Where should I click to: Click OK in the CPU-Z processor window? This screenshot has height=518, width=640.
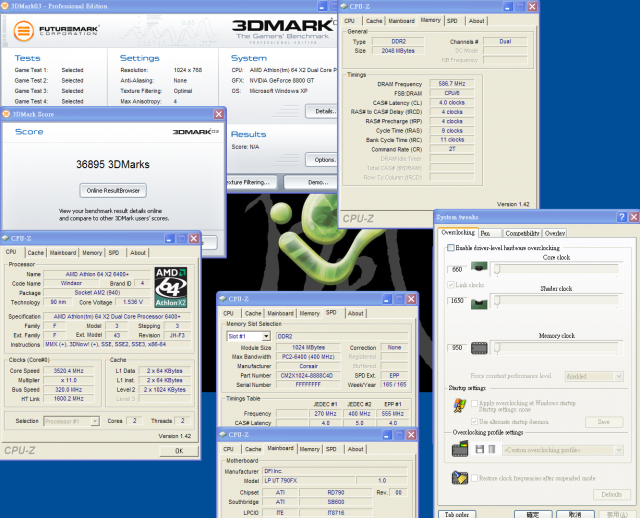179,451
